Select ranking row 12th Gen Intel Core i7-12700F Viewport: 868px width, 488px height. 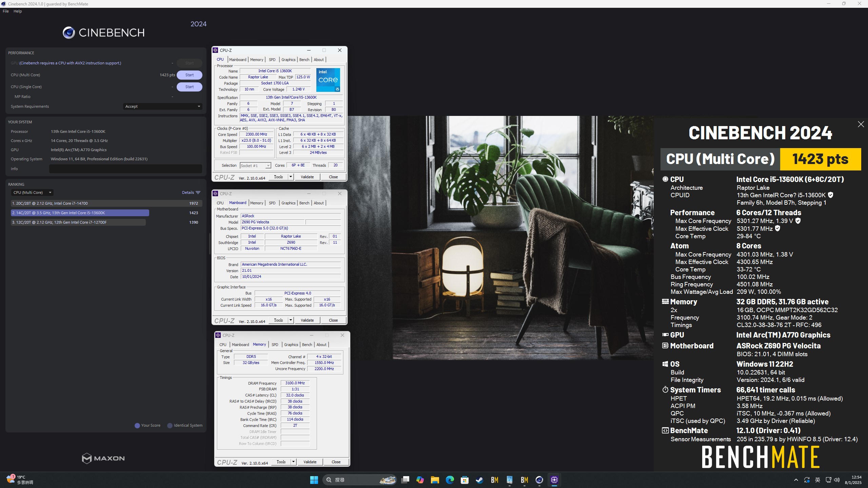106,222
